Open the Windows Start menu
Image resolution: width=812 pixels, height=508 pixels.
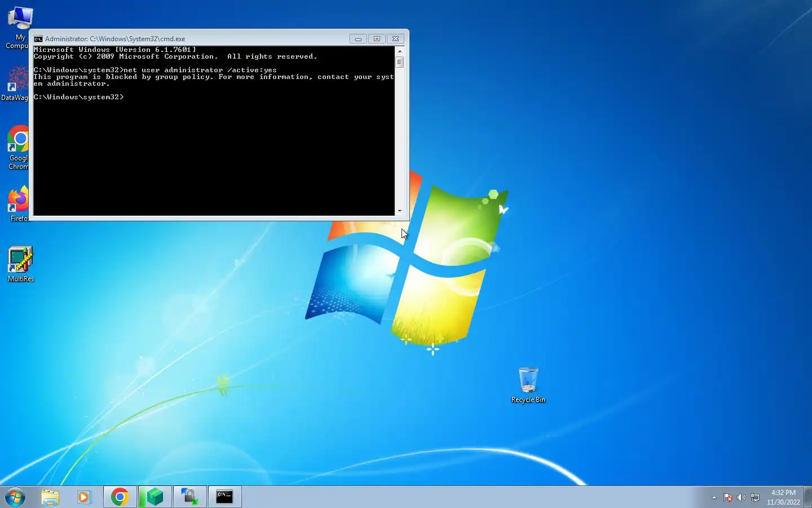[15, 497]
